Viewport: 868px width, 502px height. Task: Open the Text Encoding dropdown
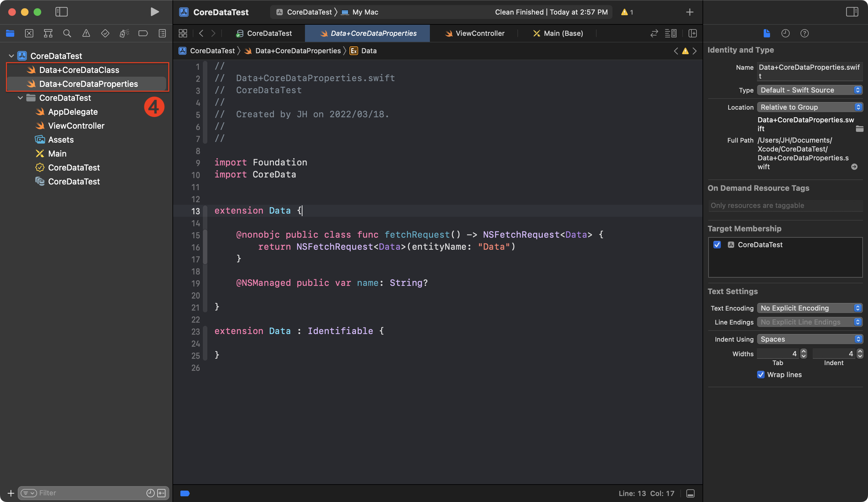point(809,308)
